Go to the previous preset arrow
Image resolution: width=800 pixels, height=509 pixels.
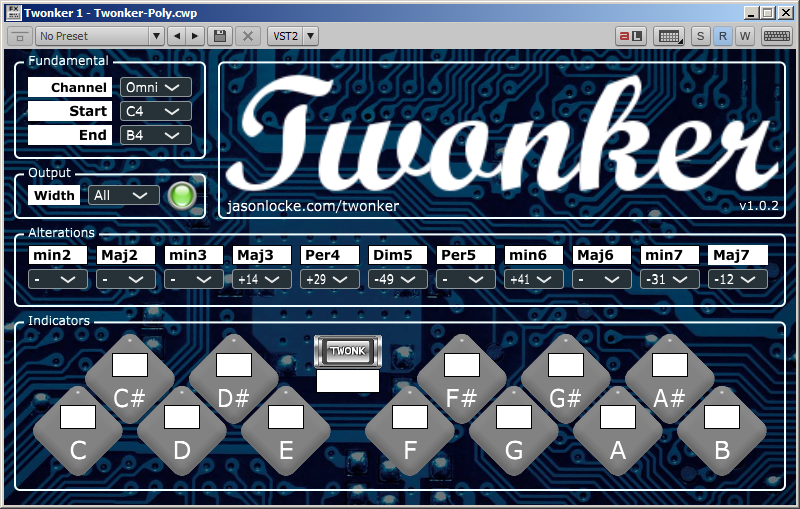[x=177, y=36]
